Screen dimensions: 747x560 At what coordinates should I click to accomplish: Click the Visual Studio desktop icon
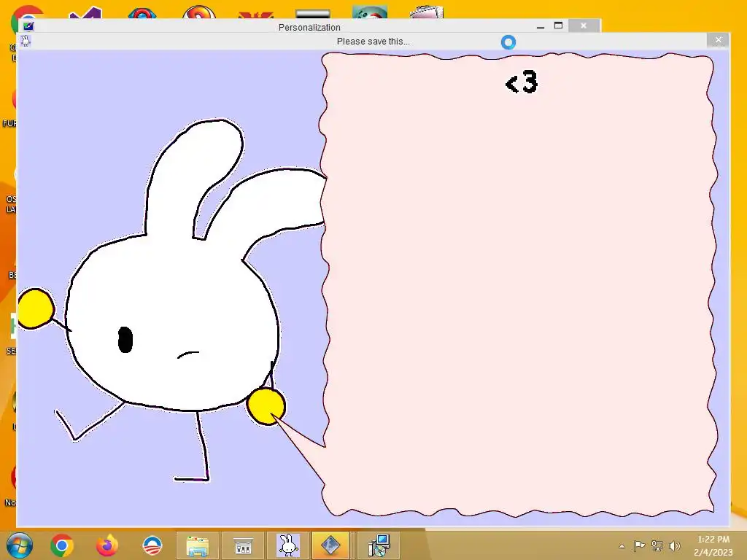coord(85,12)
